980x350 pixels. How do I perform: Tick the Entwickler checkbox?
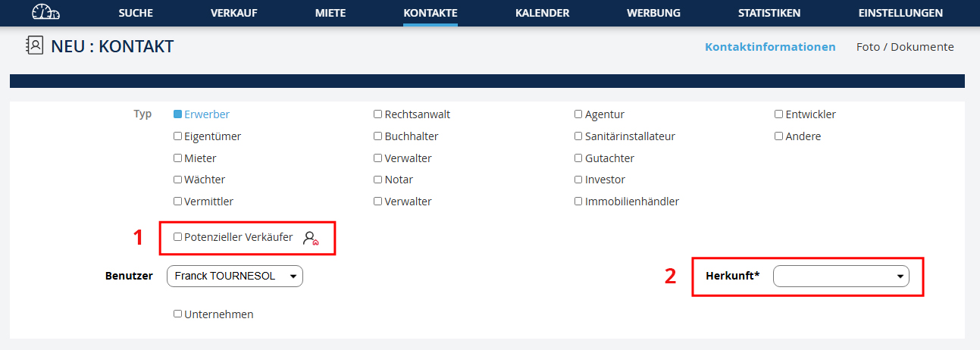778,114
